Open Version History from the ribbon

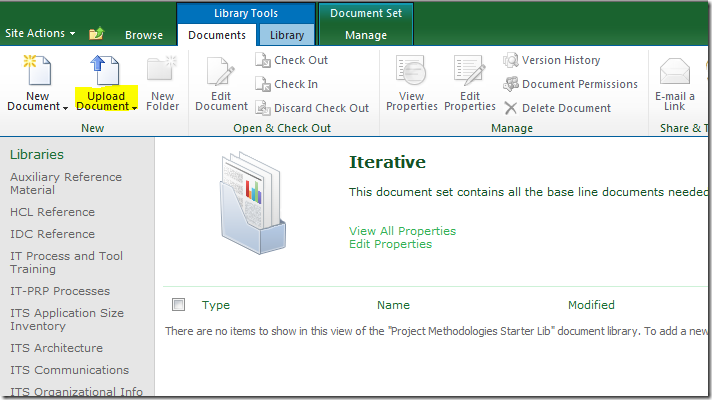[512, 60]
